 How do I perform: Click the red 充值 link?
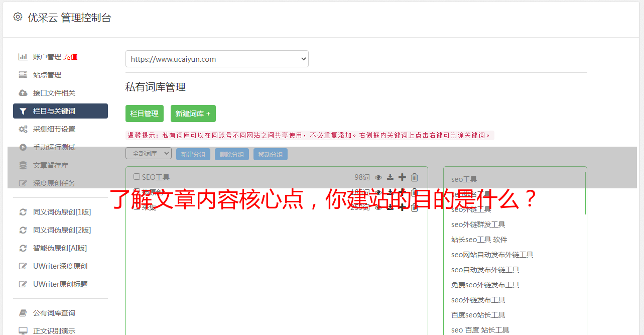pyautogui.click(x=70, y=57)
